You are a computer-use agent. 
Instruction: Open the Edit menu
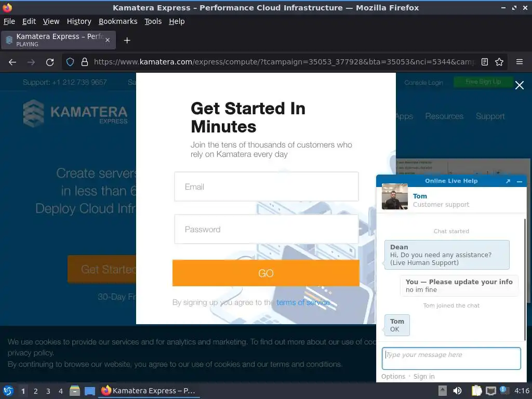coord(29,21)
